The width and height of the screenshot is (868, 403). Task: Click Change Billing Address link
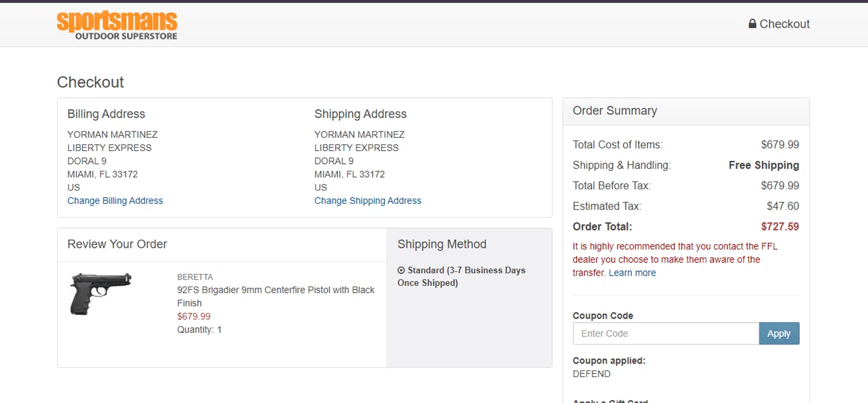click(x=115, y=201)
